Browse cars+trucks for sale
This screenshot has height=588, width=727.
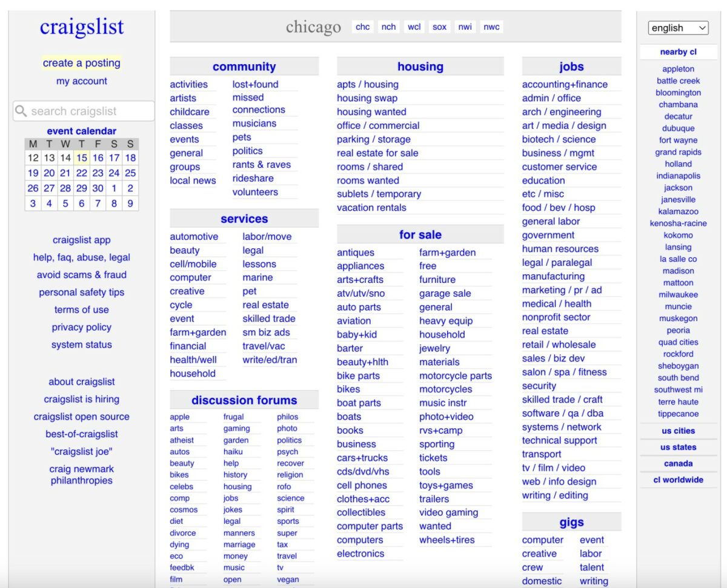pos(362,458)
